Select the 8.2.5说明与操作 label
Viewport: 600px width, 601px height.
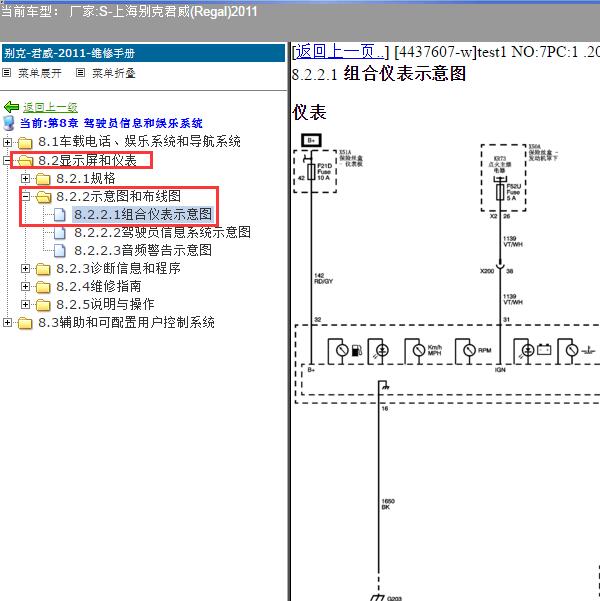pyautogui.click(x=105, y=304)
